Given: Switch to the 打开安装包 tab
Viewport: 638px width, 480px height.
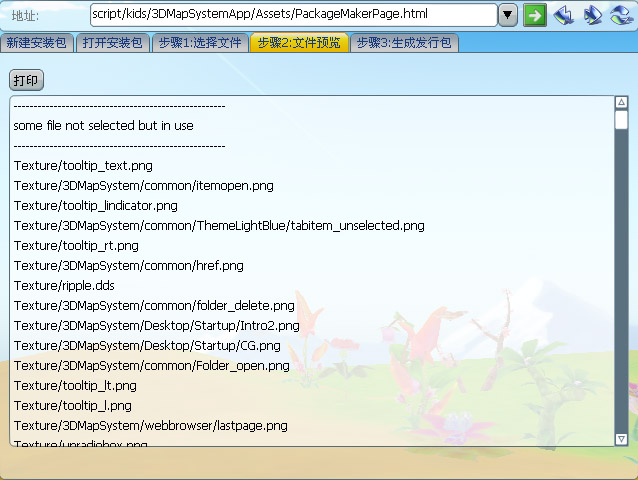Looking at the screenshot, I should pyautogui.click(x=113, y=43).
